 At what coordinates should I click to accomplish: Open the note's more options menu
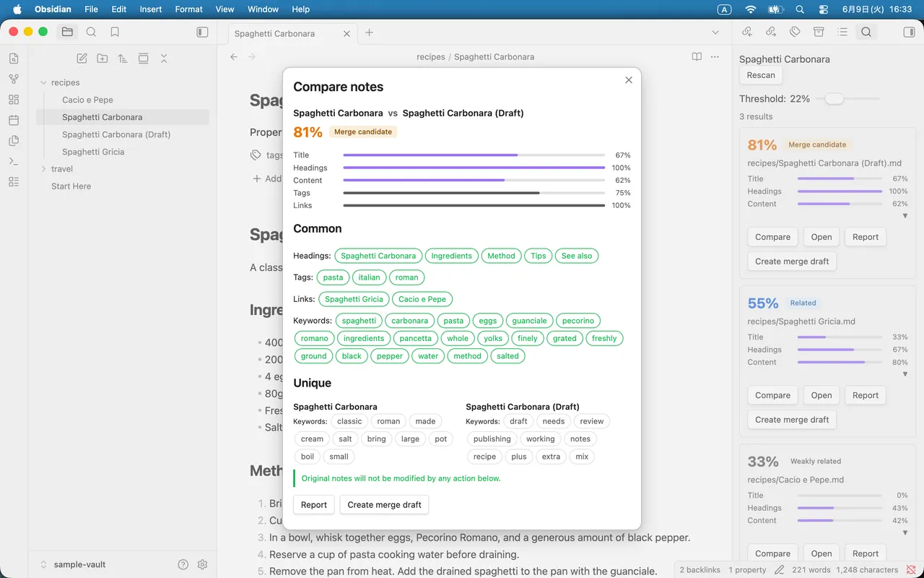pyautogui.click(x=715, y=56)
